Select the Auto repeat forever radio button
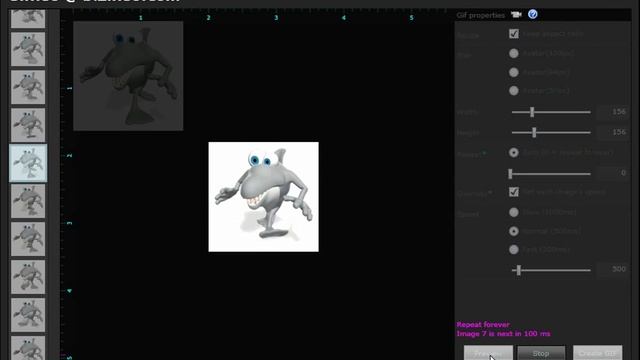Screen dimensions: 640x360 pyautogui.click(x=513, y=153)
